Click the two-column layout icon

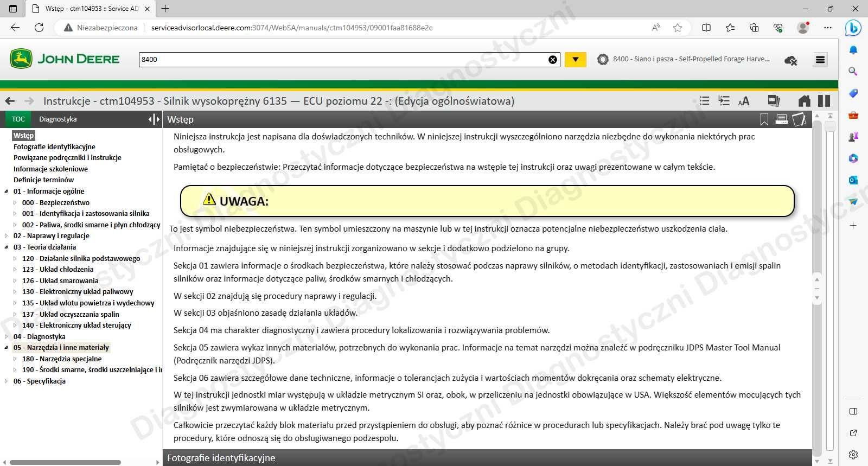point(824,101)
